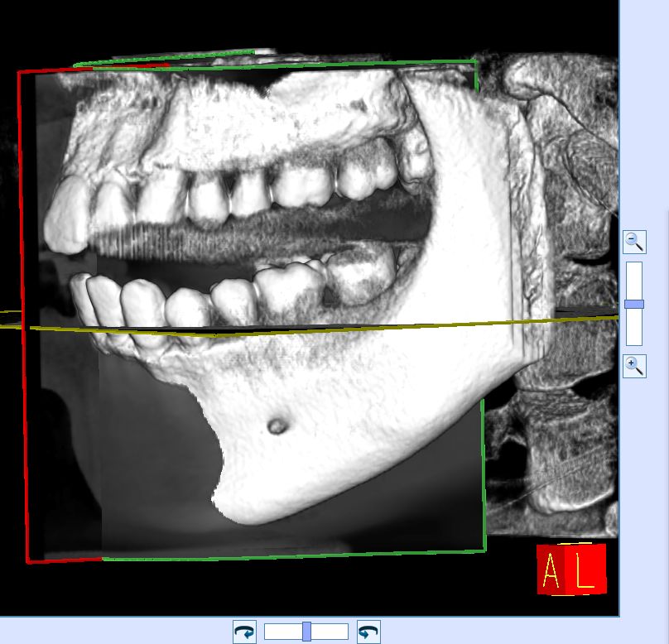
Task: Click the zoom out magnifier icon
Action: pos(634,243)
